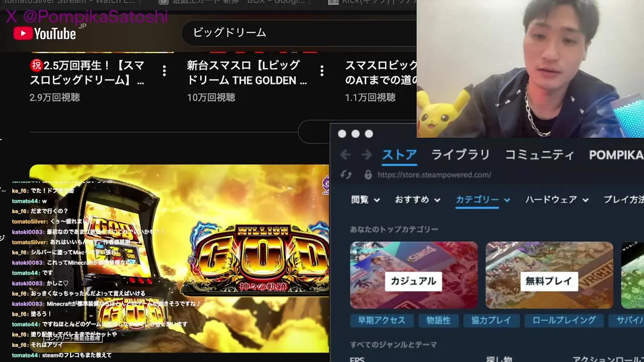
Task: Go back in the Steam window
Action: click(345, 155)
